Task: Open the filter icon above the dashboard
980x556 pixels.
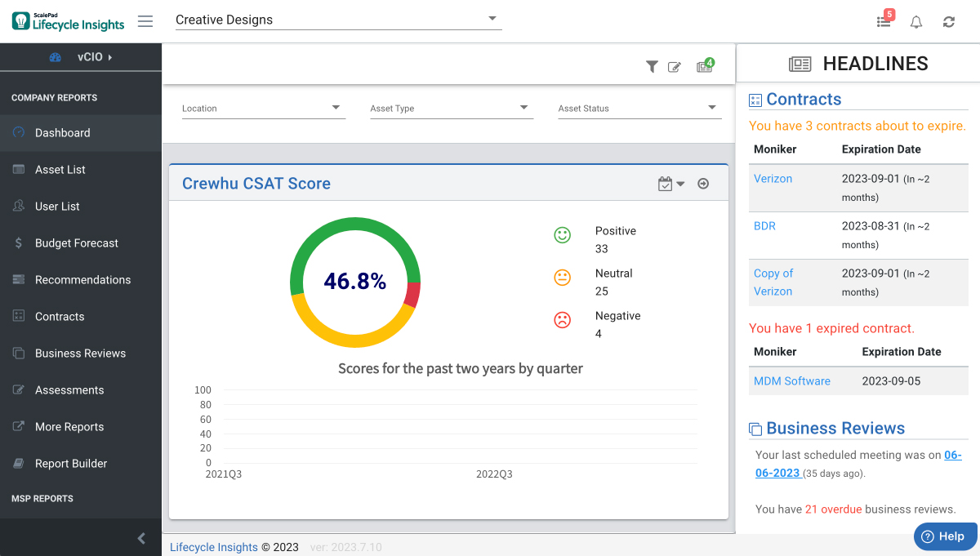Action: point(652,66)
